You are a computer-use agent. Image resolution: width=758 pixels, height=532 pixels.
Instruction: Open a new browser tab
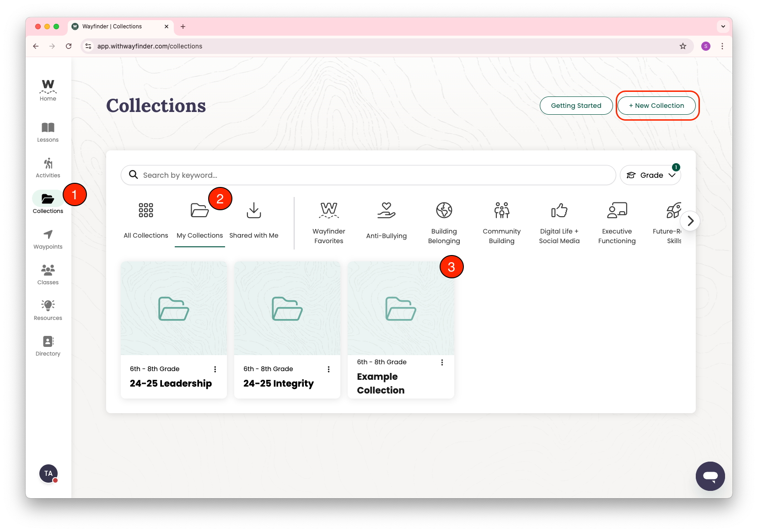183,27
